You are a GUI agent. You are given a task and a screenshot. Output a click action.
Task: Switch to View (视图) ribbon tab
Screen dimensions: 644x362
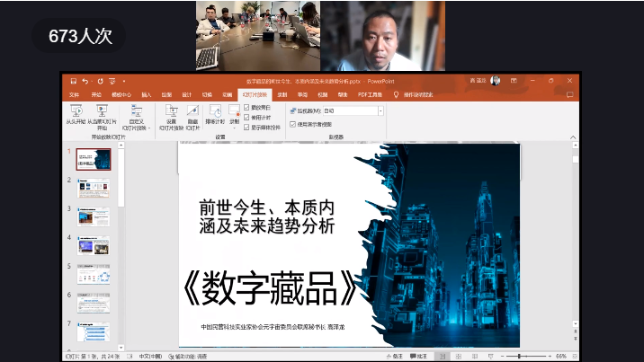322,94
